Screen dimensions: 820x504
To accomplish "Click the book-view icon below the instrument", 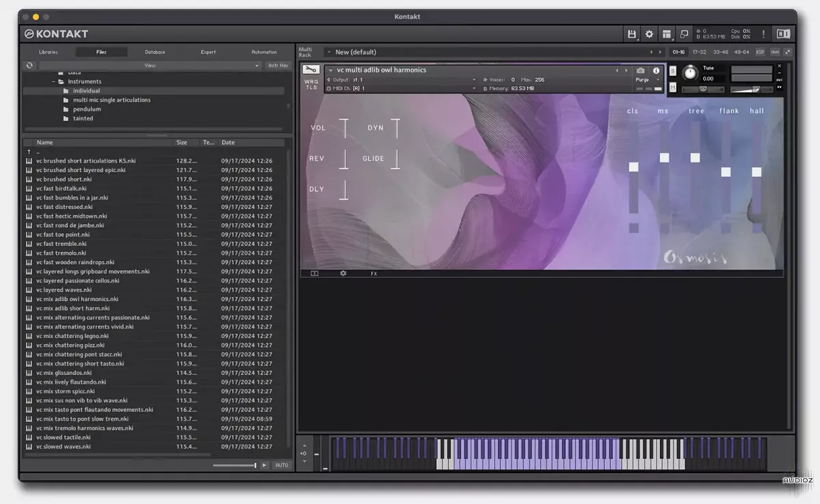I will coord(314,273).
